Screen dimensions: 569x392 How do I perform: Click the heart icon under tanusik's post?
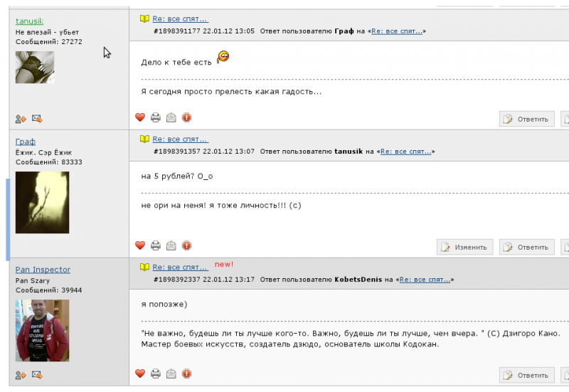point(140,117)
